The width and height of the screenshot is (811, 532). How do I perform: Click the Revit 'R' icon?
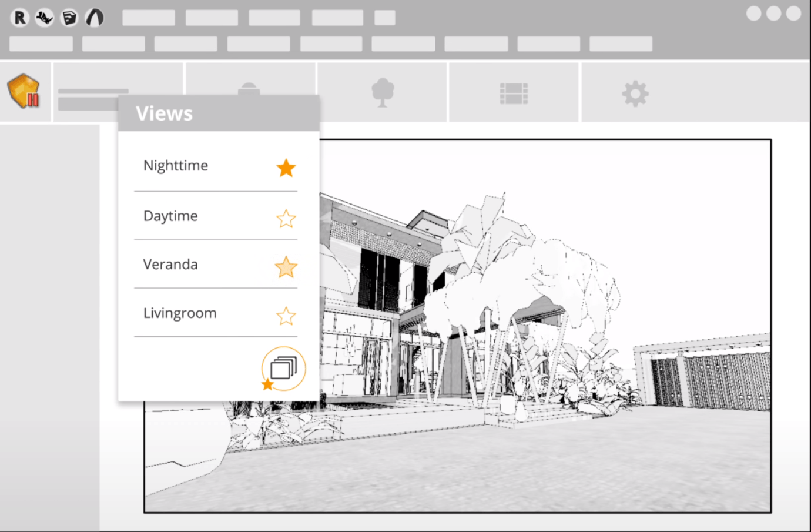click(x=20, y=18)
